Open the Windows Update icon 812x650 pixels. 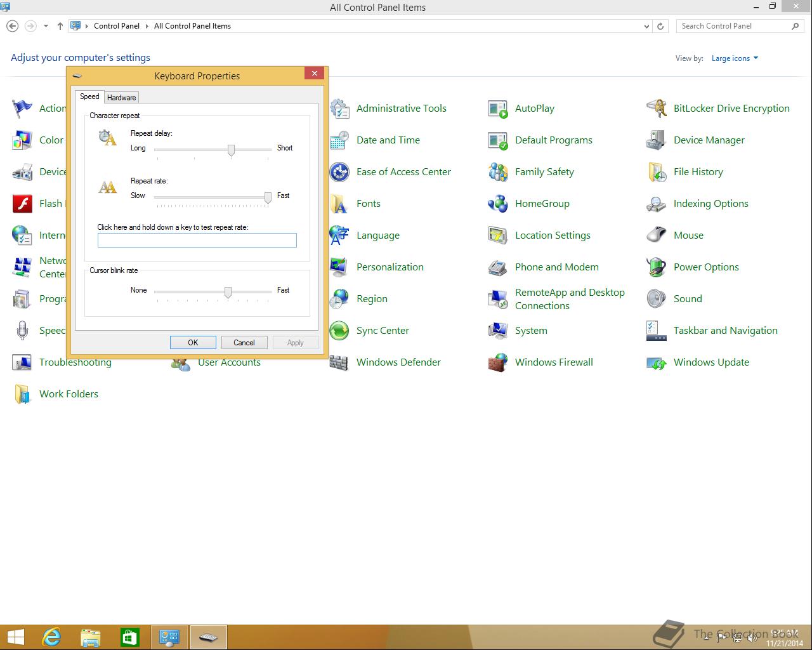[657, 362]
